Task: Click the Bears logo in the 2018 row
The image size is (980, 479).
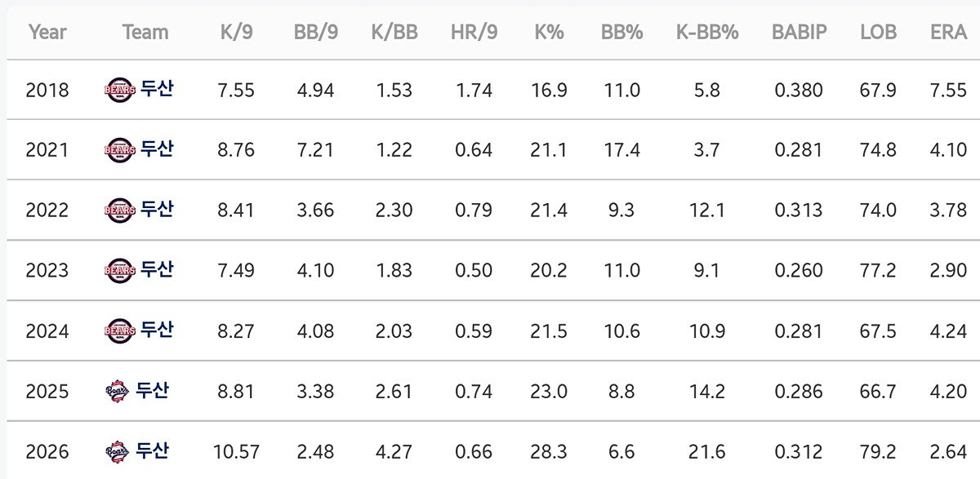Action: (x=120, y=90)
